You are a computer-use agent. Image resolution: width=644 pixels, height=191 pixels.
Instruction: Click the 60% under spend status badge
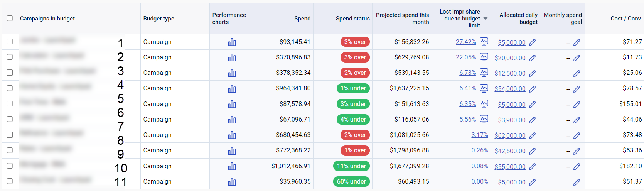coord(351,182)
